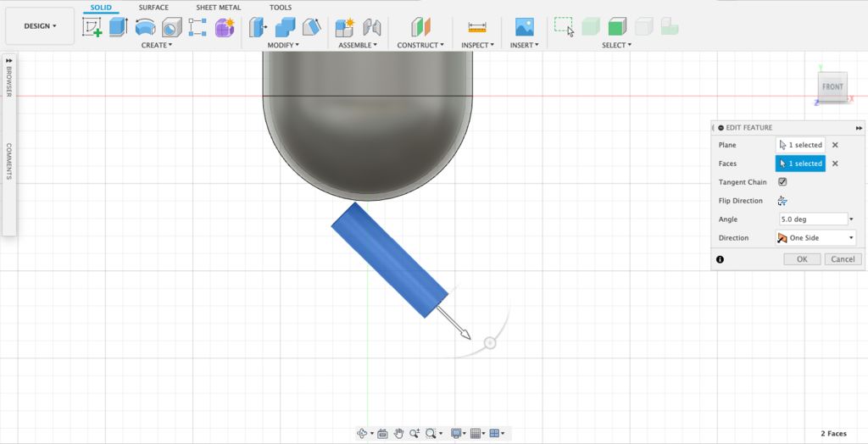Click the Edit Feature expand double-arrow
Screen dimensions: 868x444
tap(859, 128)
